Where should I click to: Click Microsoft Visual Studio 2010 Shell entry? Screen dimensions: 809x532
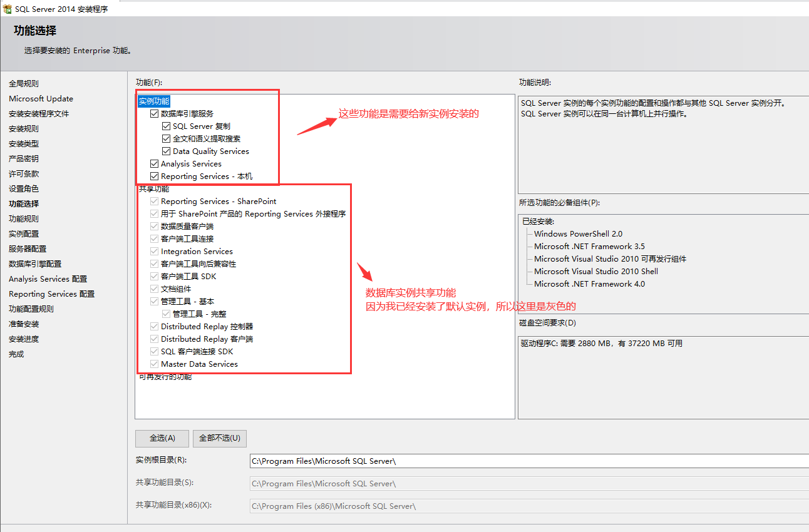[596, 272]
